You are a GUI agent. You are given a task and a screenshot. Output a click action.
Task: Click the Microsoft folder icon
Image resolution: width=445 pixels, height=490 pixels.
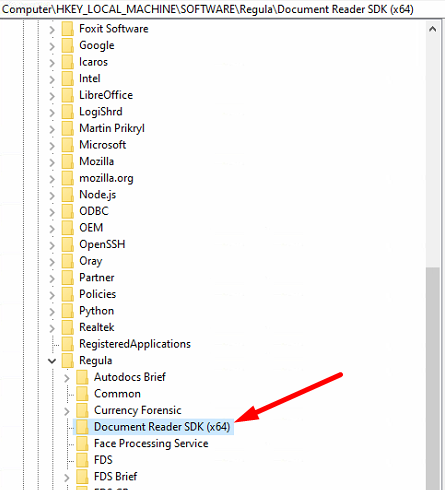point(68,145)
